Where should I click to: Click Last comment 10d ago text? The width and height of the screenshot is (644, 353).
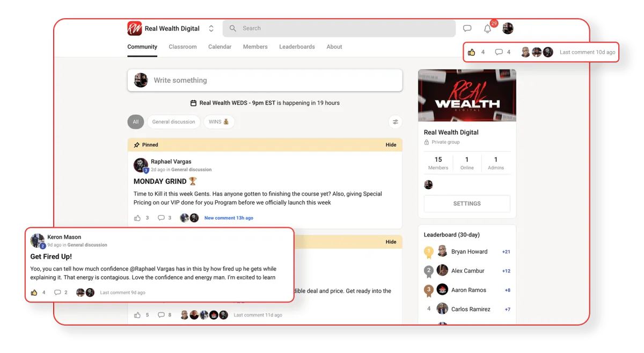588,52
